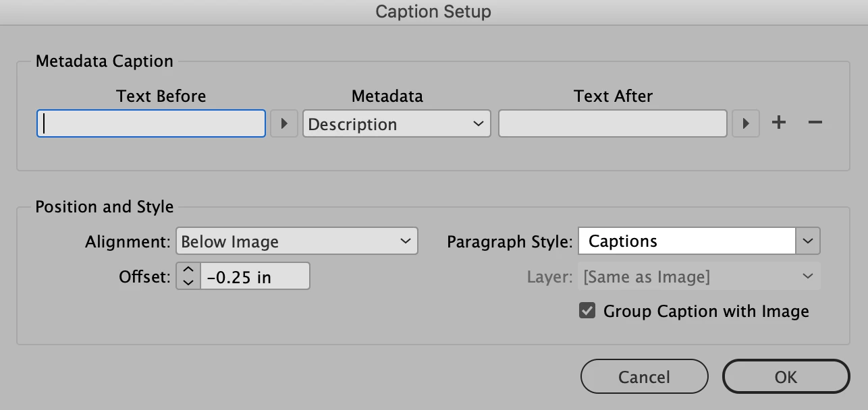Open the Layer Same as Image dropdown

(699, 276)
